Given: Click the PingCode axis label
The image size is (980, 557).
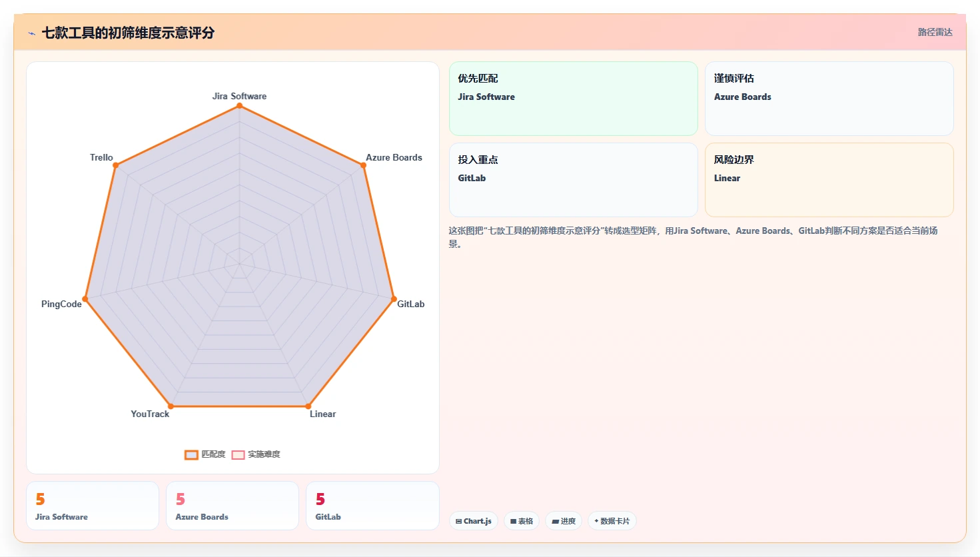Looking at the screenshot, I should pos(61,304).
